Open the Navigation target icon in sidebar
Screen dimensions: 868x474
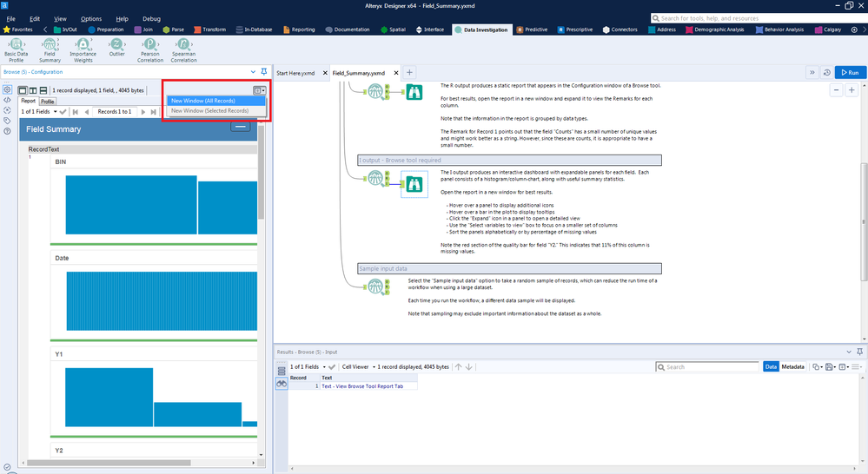click(x=7, y=110)
